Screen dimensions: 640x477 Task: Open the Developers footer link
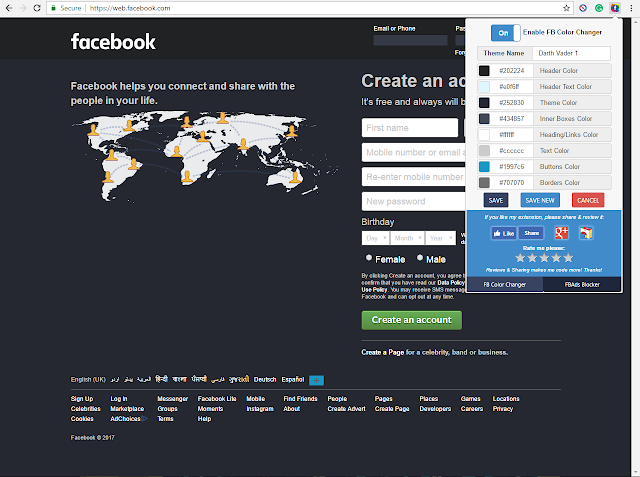tap(435, 408)
